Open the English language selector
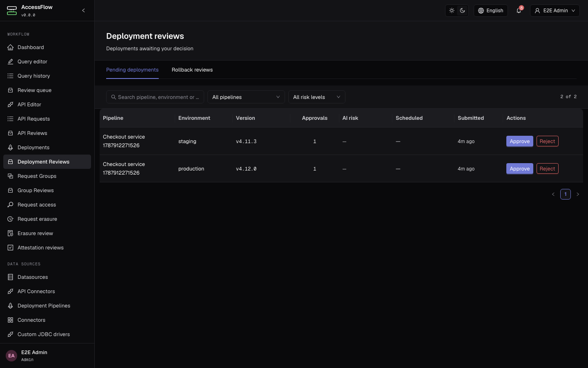Image resolution: width=588 pixels, height=368 pixels. tap(491, 11)
